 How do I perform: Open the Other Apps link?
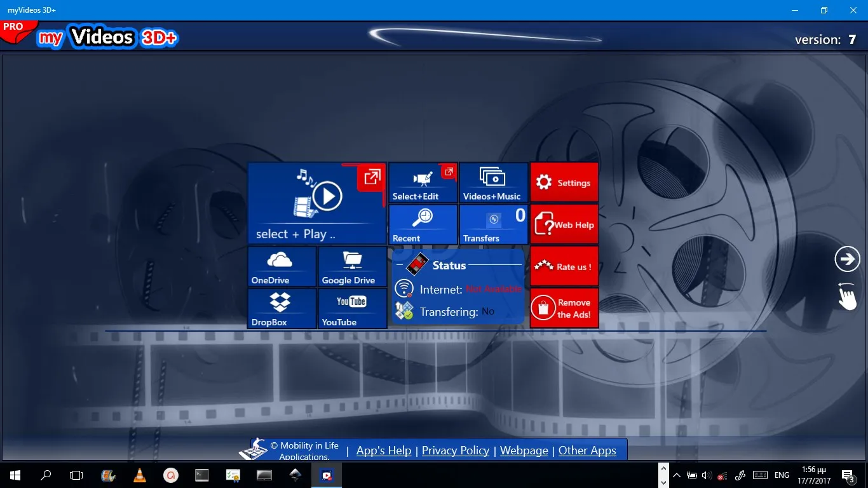[588, 450]
